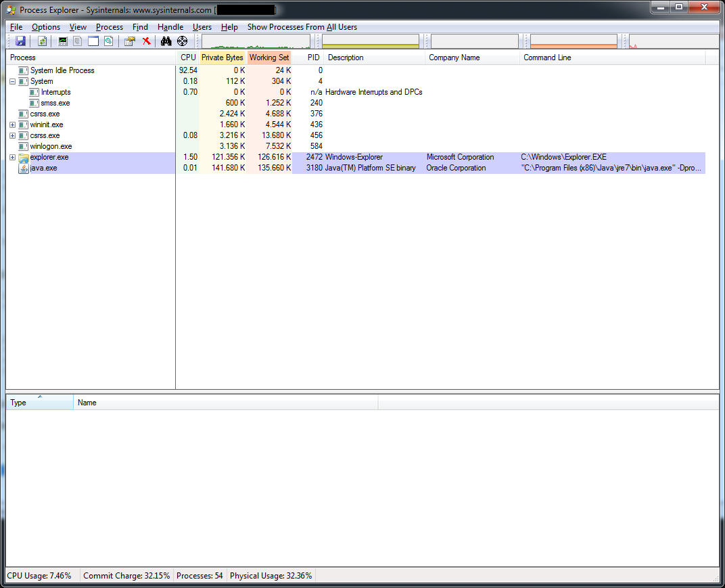Select the smss.exe process
This screenshot has height=588, width=725.
click(x=55, y=103)
